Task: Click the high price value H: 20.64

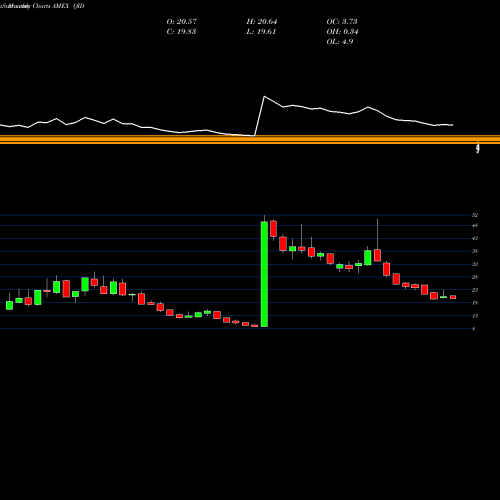Action: (x=262, y=22)
